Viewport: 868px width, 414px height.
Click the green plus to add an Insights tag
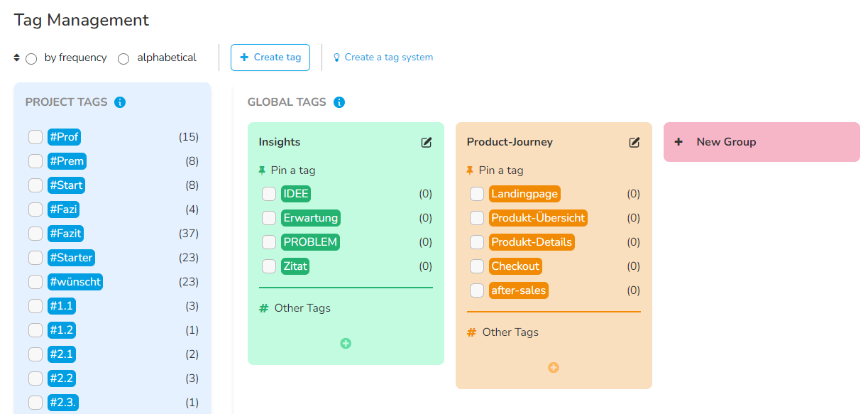tap(346, 343)
